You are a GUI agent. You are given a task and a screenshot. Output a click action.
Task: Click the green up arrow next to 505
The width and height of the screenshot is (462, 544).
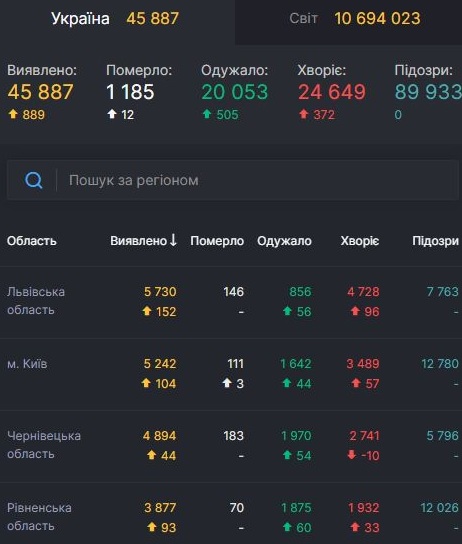[x=207, y=114]
